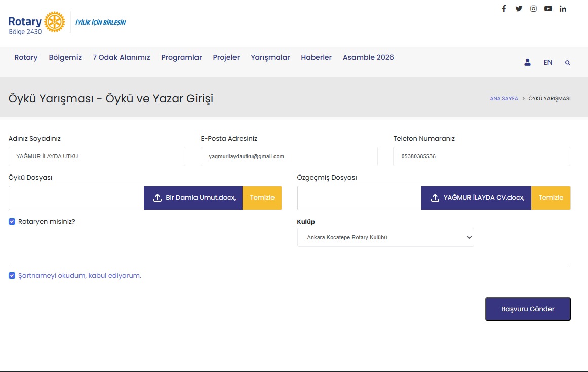Toggle the Şartnameyi okudum checkbox
The height and width of the screenshot is (372, 588).
pos(12,276)
